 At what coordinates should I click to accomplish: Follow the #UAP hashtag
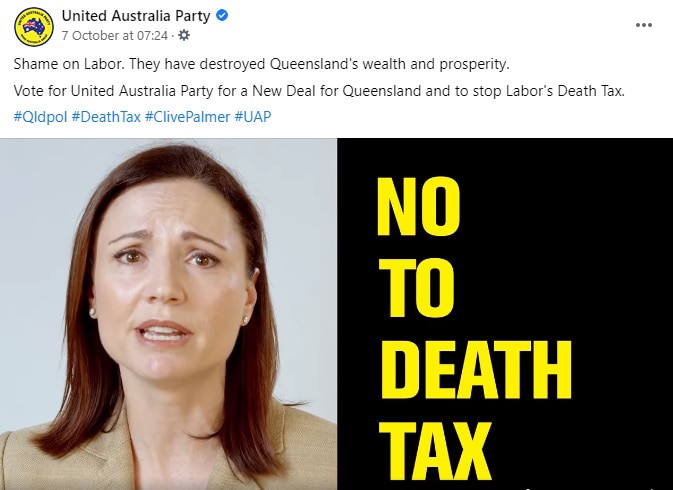(253, 117)
